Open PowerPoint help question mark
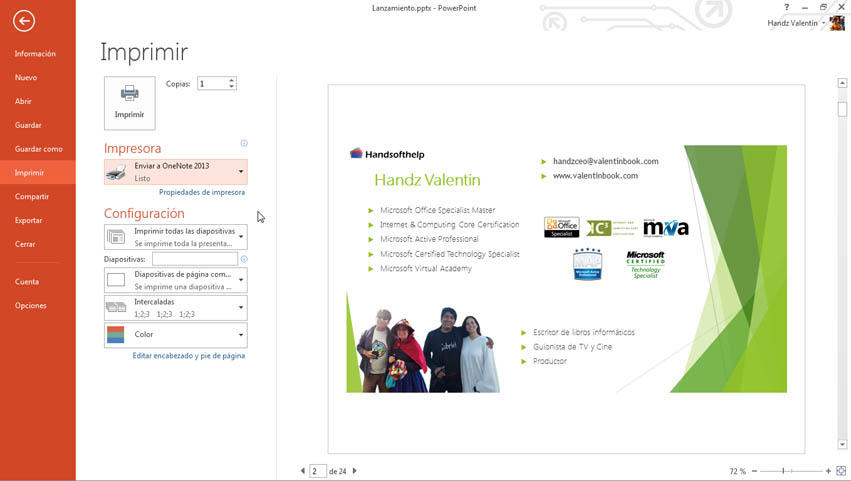Viewport: 851px width, 481px height. [x=786, y=7]
